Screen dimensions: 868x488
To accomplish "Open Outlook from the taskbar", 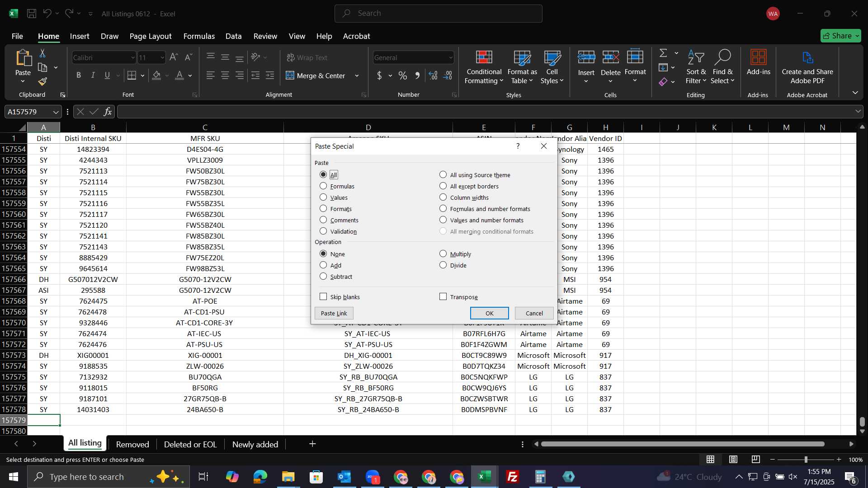I will [344, 477].
